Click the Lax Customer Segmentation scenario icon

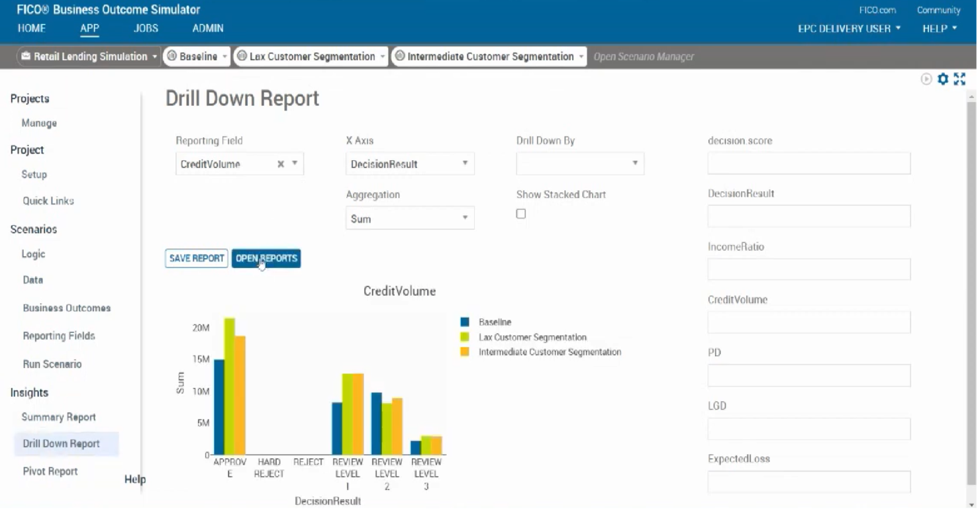242,56
